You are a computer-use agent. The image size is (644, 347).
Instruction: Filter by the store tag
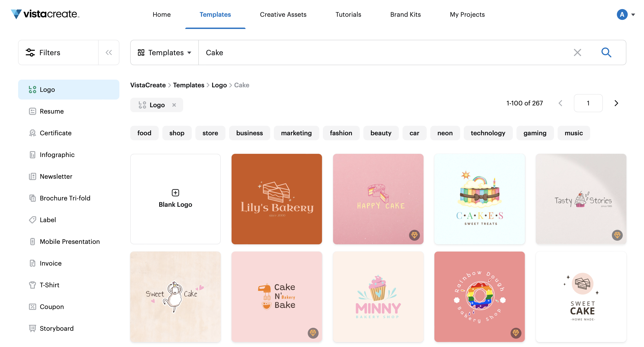[210, 133]
